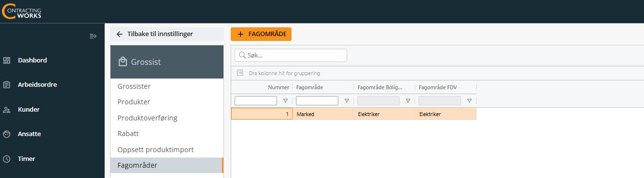Open filter options for the Nummer column

[x=285, y=101]
